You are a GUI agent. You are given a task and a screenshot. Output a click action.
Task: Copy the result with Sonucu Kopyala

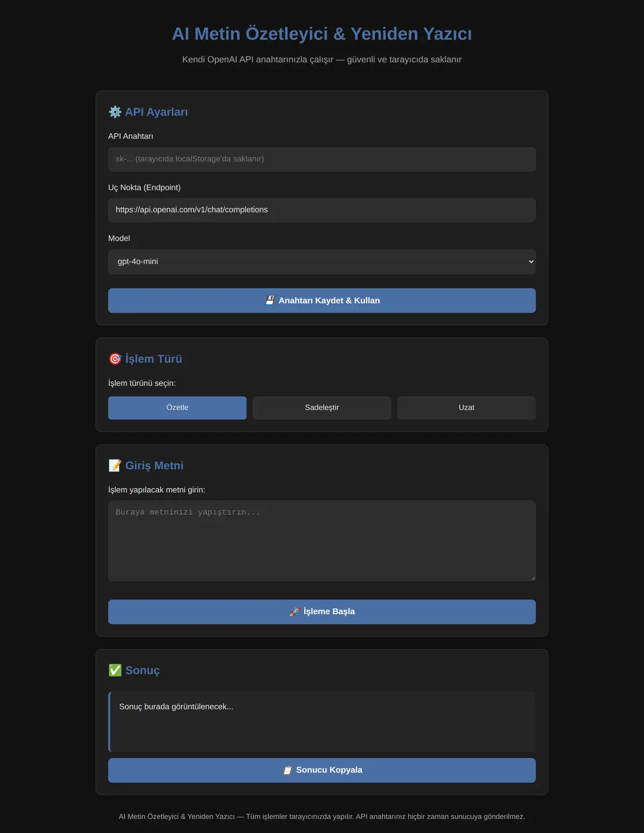click(x=322, y=770)
